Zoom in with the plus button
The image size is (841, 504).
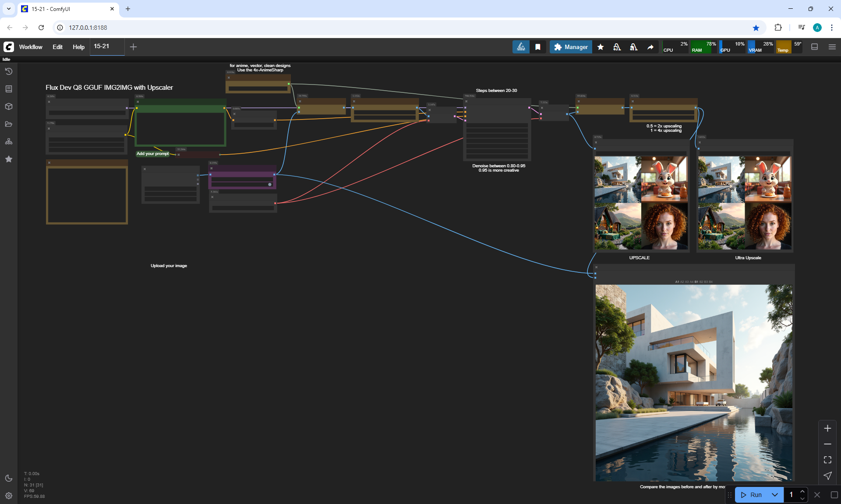pos(827,428)
